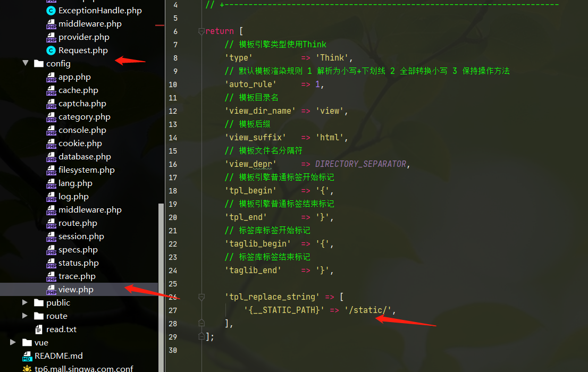Open console.php file
588x372 pixels.
coord(82,130)
